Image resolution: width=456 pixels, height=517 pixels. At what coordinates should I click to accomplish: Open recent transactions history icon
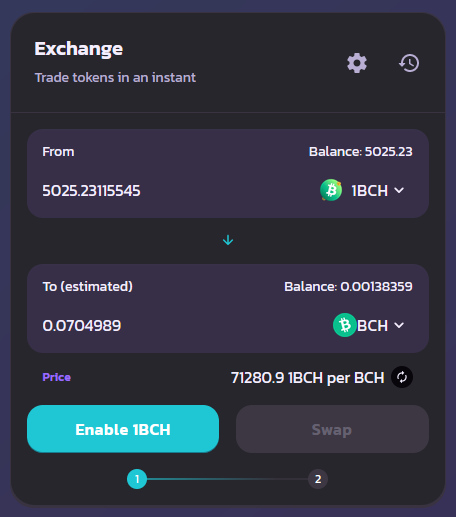pyautogui.click(x=409, y=63)
